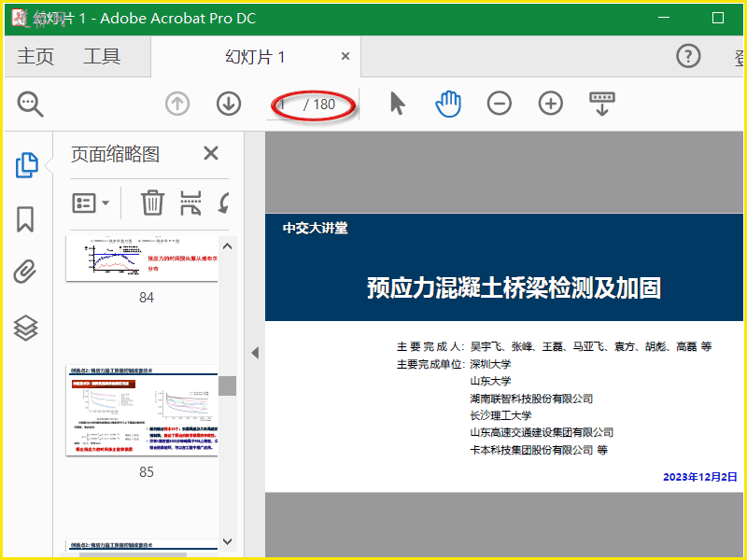Switch to the 主页 tab
The height and width of the screenshot is (560, 747).
coord(35,56)
